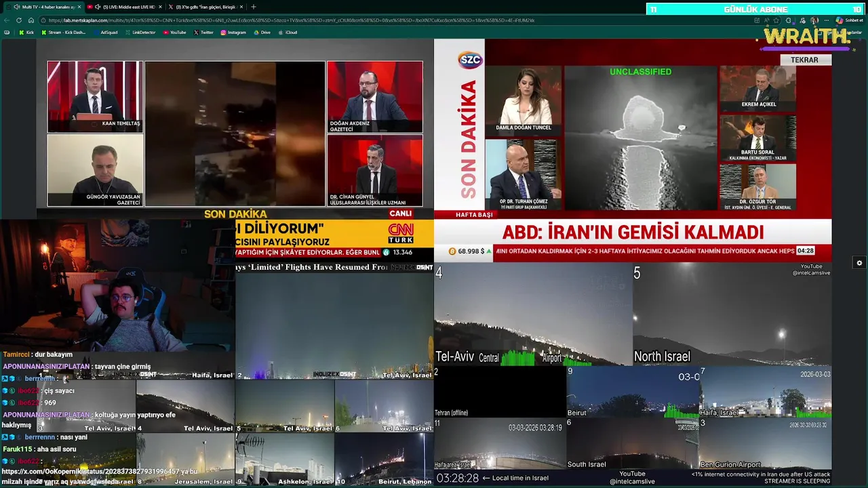
Task: Click the TEKRAR label on Sözcü stream
Action: tap(804, 60)
